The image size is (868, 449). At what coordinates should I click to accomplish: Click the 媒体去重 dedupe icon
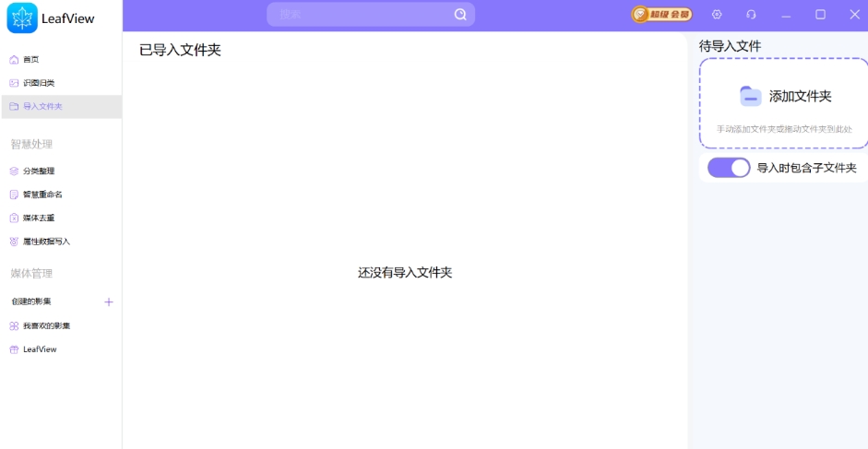(15, 219)
